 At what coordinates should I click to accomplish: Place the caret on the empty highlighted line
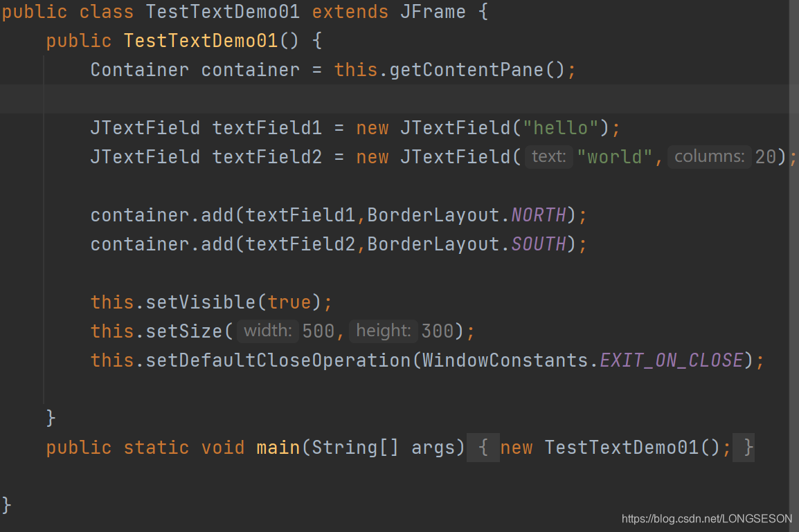tap(395, 99)
